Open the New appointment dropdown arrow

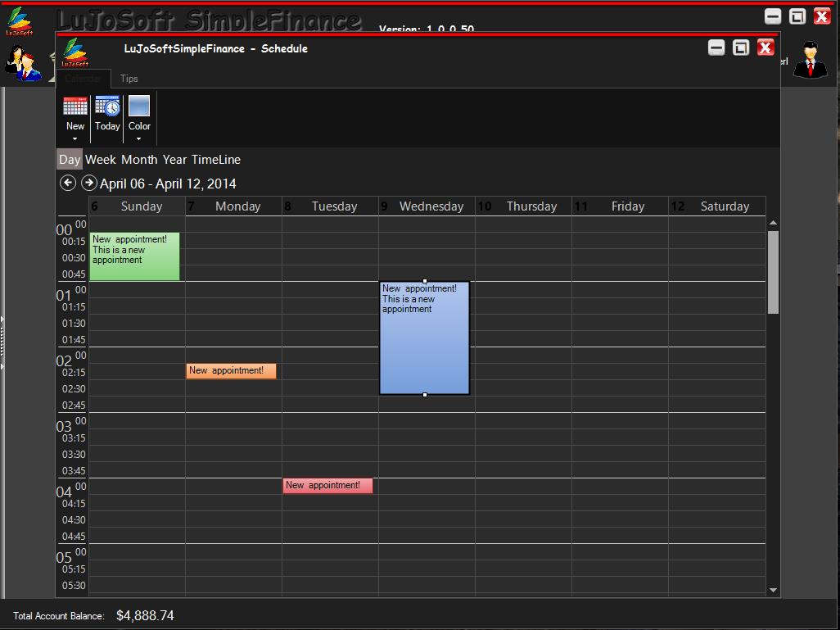75,139
